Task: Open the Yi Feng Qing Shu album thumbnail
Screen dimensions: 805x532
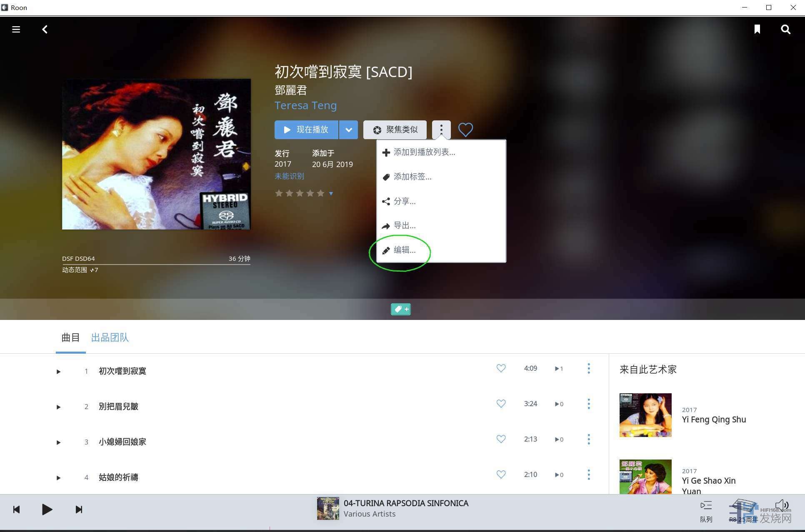Action: click(x=645, y=415)
